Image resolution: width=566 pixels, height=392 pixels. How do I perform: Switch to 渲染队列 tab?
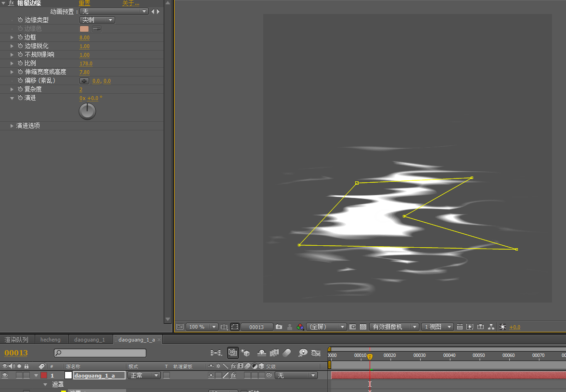[16, 340]
